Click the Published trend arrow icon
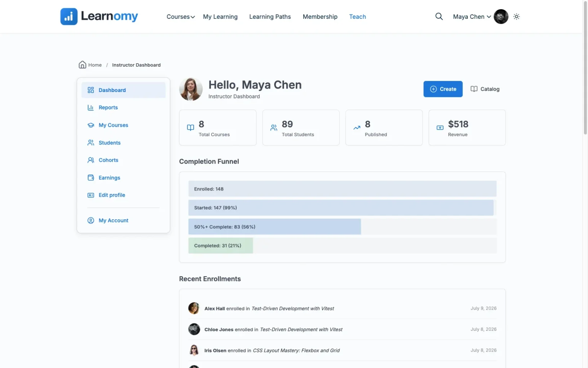Image resolution: width=588 pixels, height=368 pixels. point(357,128)
